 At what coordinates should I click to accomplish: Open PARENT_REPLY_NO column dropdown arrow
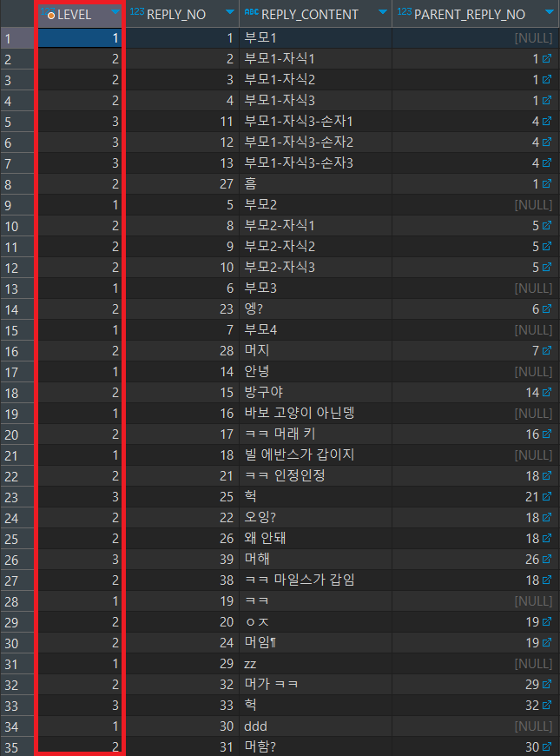pyautogui.click(x=550, y=11)
